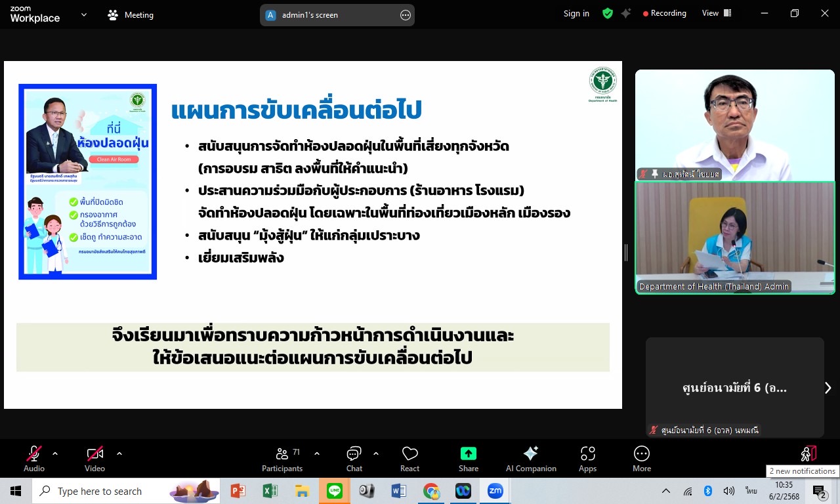Open LINE from the taskbar
This screenshot has height=504, width=840.
click(334, 491)
